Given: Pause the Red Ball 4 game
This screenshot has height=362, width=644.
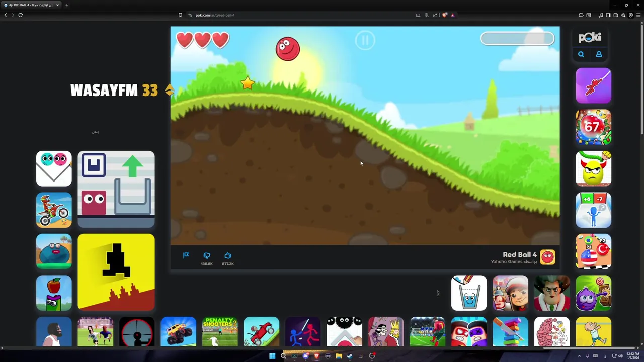Looking at the screenshot, I should coord(365,40).
